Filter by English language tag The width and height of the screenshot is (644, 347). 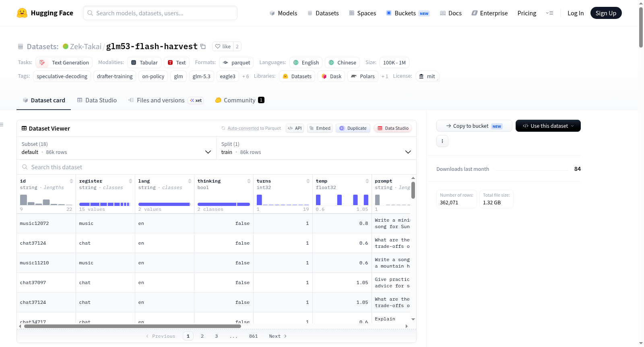coord(306,62)
